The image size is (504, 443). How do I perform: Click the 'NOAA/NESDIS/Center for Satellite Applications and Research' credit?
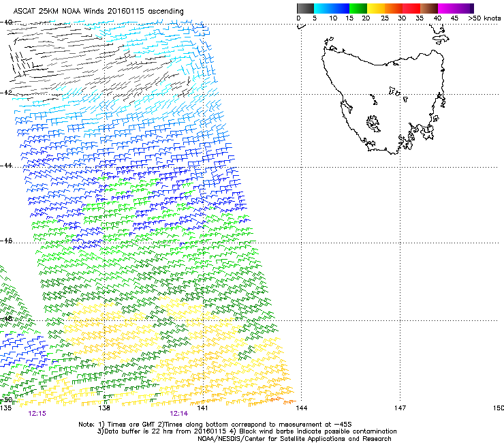(294, 439)
